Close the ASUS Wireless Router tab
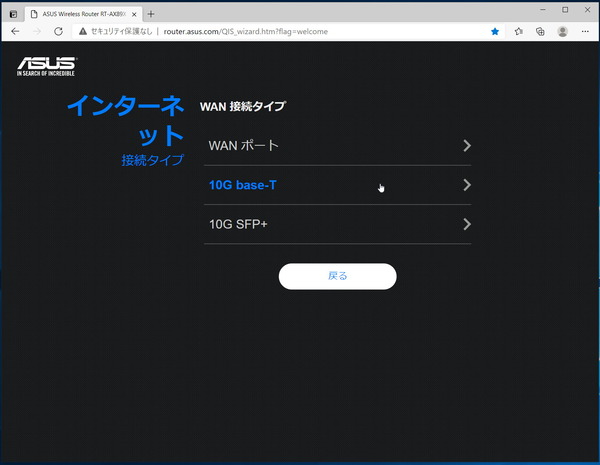The width and height of the screenshot is (600, 465). tap(134, 12)
